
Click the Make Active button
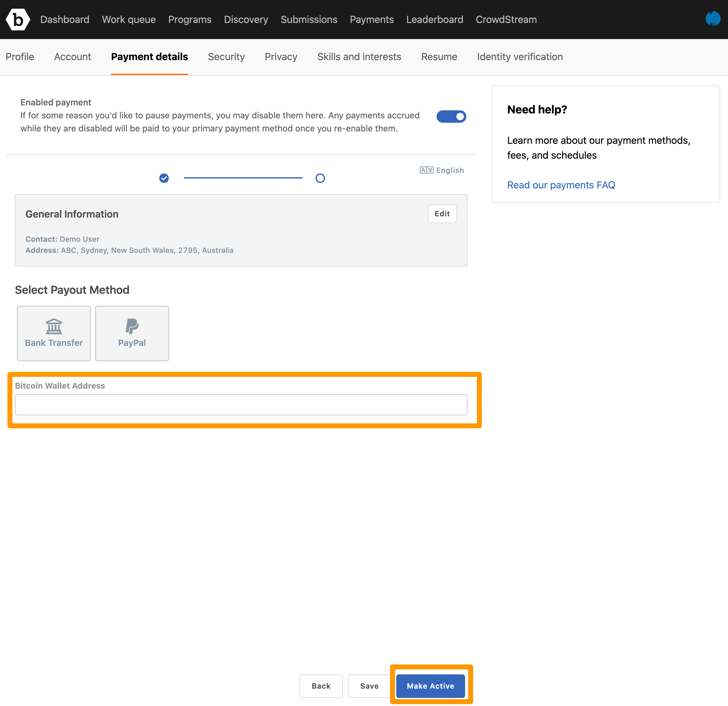coord(431,685)
